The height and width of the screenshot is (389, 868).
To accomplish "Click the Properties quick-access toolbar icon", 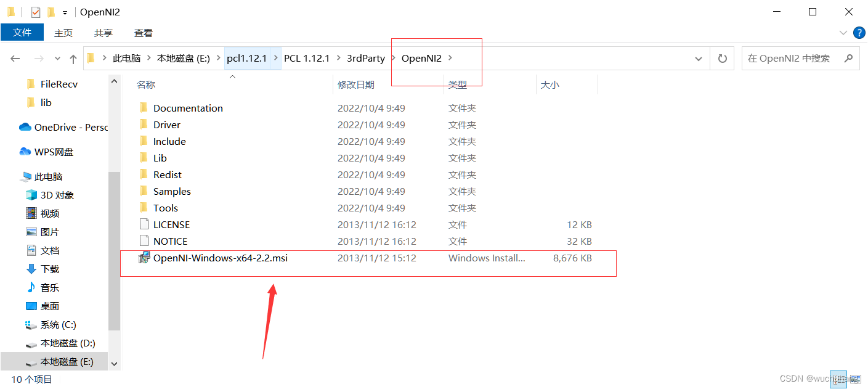I will 36,12.
